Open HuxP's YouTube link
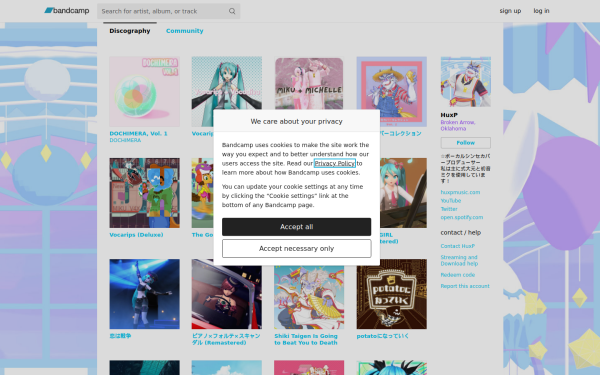600x375 pixels. 451,201
